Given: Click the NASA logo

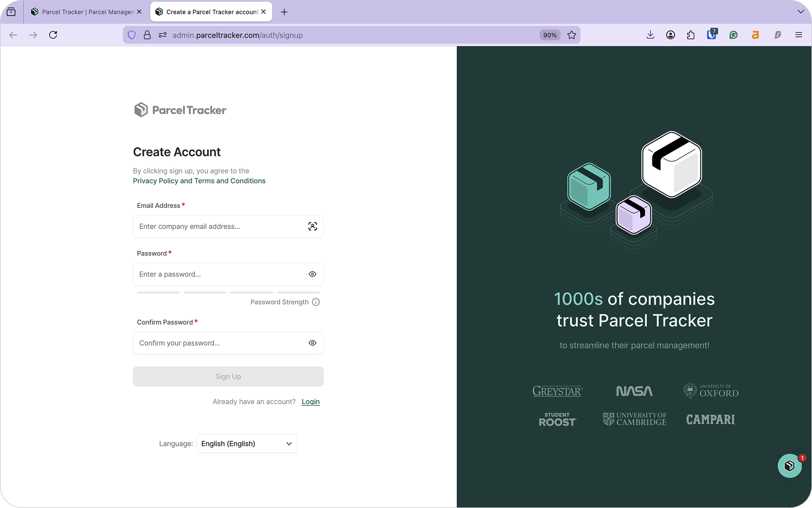Looking at the screenshot, I should pos(634,391).
